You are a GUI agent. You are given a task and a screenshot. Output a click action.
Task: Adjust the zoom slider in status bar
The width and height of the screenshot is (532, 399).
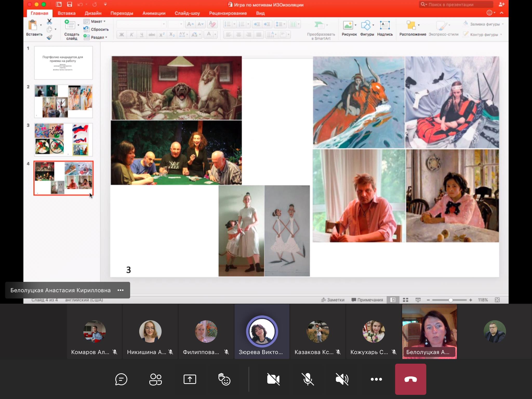click(450, 300)
